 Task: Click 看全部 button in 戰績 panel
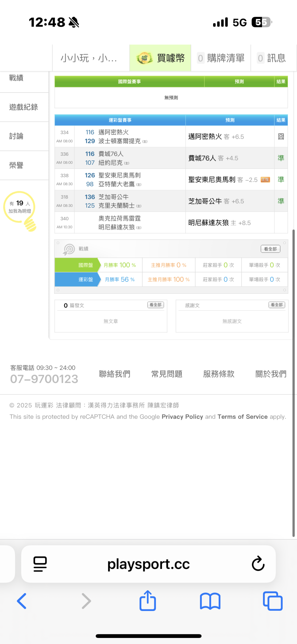pos(270,249)
